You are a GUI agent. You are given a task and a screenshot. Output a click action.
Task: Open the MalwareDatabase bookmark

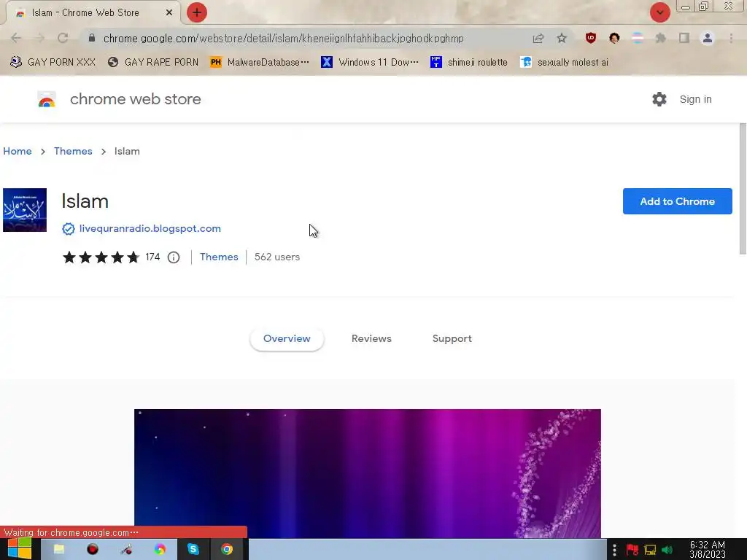pyautogui.click(x=260, y=63)
